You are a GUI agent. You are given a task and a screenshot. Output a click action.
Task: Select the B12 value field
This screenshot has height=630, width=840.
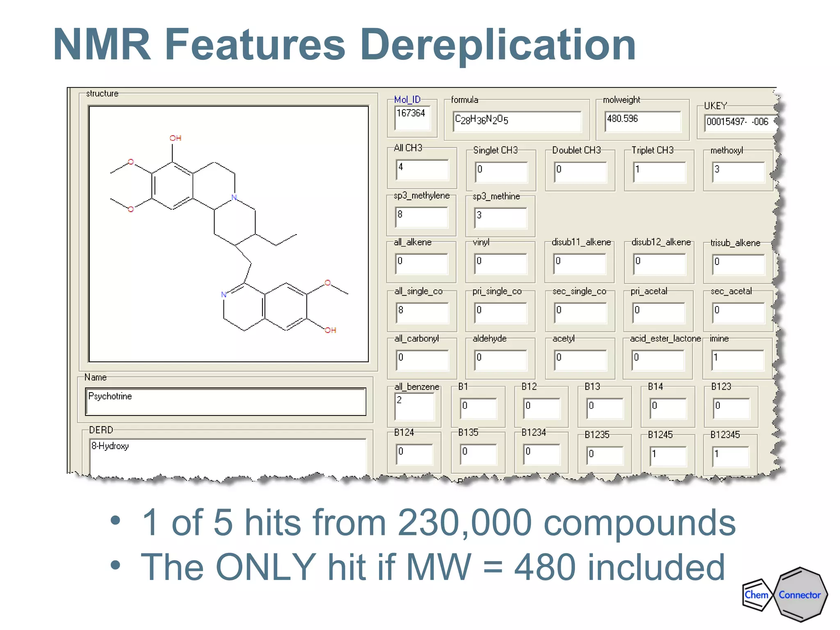click(x=541, y=408)
